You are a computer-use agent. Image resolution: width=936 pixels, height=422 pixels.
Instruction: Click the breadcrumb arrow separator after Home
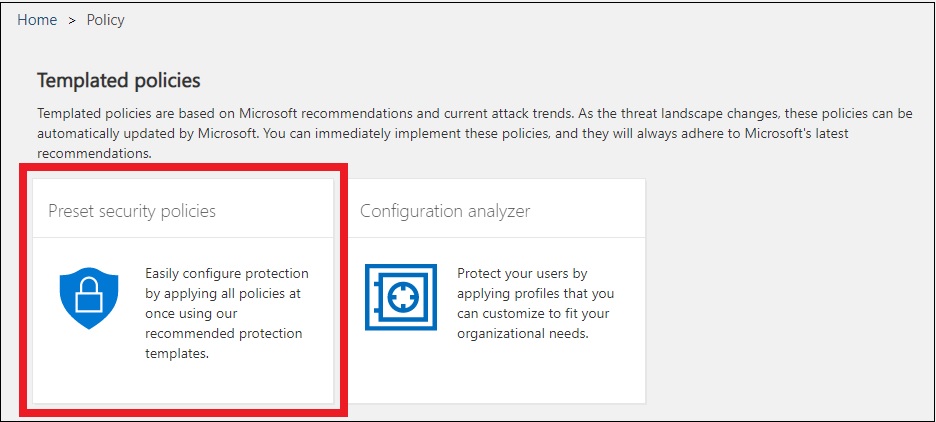pos(72,20)
